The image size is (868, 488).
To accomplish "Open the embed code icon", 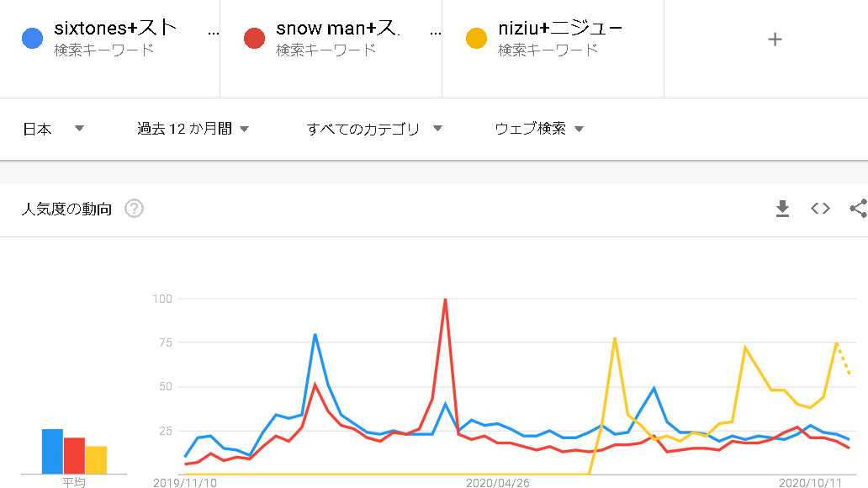I will [x=820, y=209].
